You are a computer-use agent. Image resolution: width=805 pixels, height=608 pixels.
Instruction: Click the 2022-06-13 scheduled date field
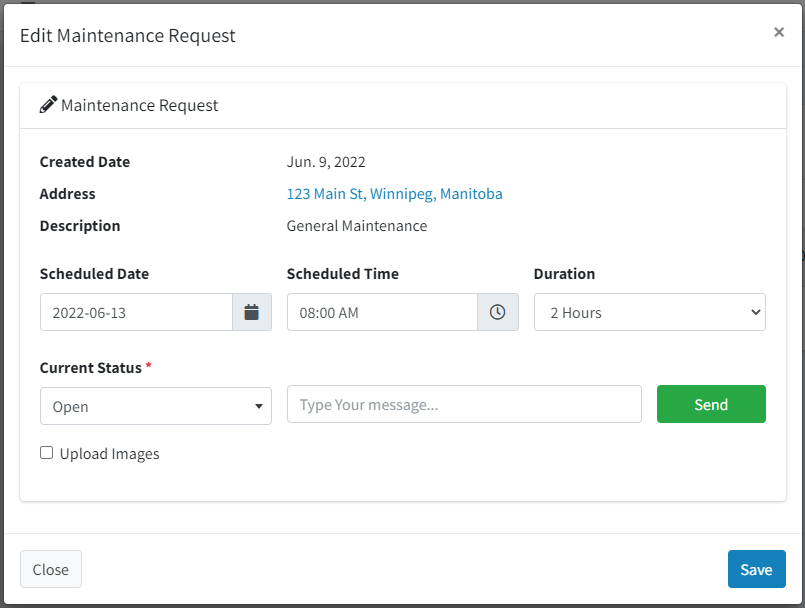[x=137, y=312]
